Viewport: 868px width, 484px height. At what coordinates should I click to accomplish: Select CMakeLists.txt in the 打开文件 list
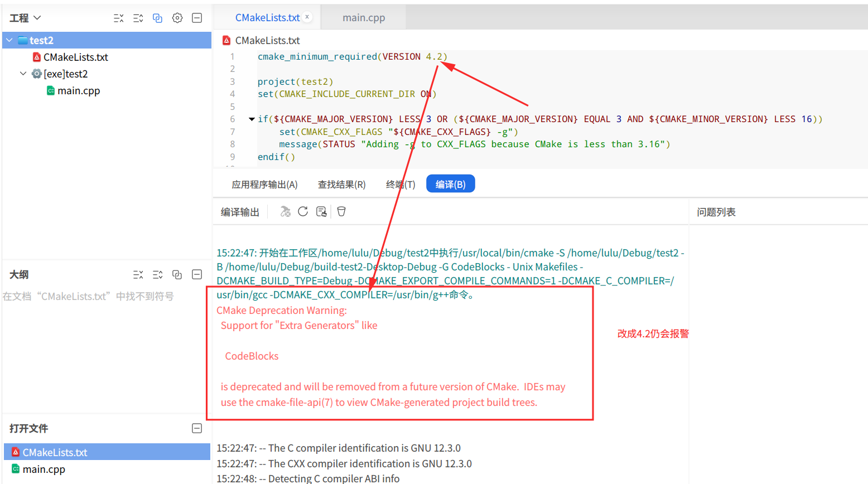pos(107,452)
